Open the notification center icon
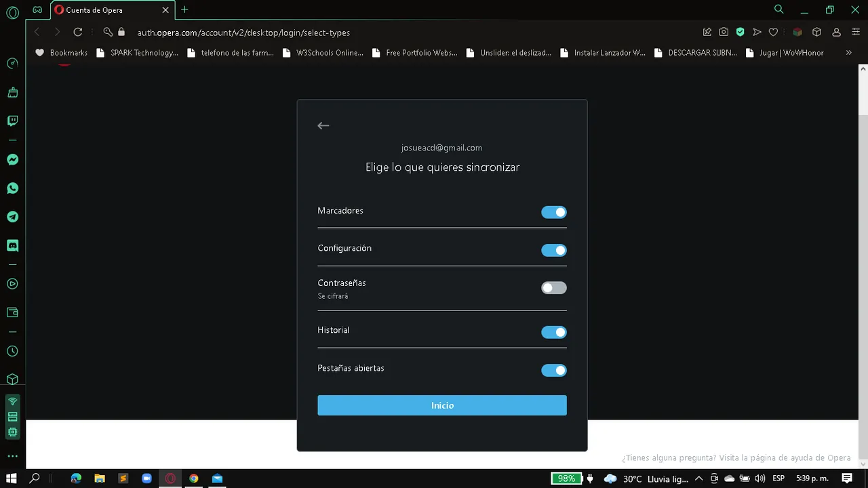868x488 pixels. (x=847, y=479)
